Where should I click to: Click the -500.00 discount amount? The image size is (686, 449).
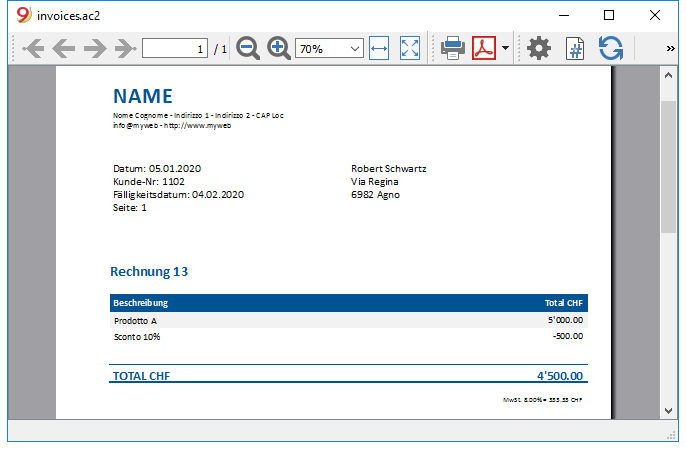pyautogui.click(x=568, y=336)
